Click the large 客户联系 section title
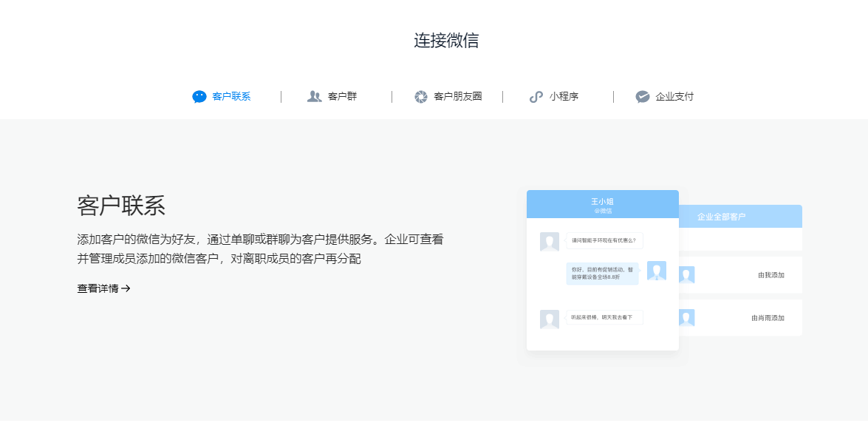868x423 pixels. pos(121,206)
